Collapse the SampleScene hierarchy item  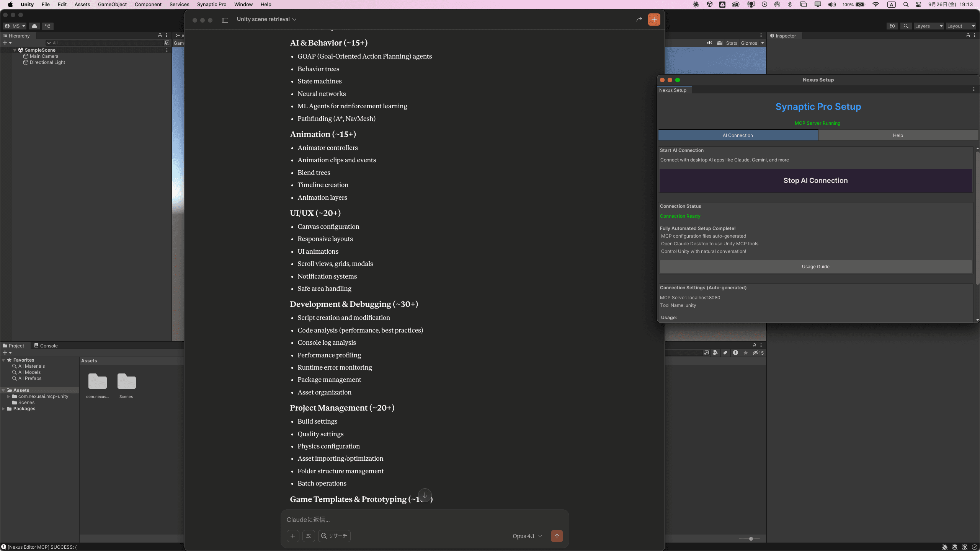15,50
